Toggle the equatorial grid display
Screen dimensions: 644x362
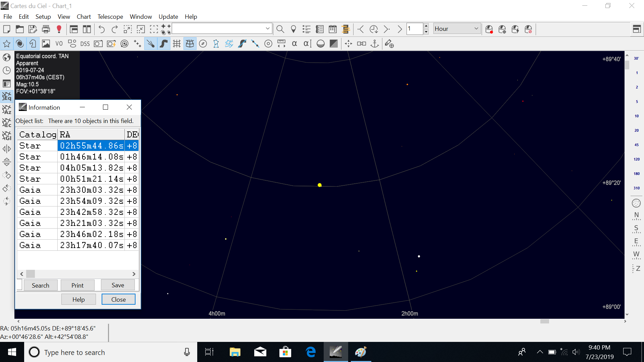pos(190,44)
